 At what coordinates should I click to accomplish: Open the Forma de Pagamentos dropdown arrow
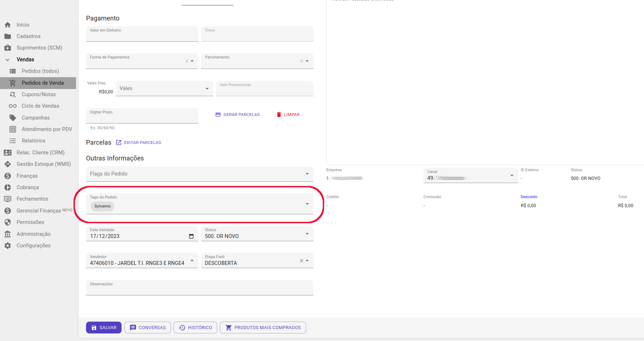click(x=192, y=61)
